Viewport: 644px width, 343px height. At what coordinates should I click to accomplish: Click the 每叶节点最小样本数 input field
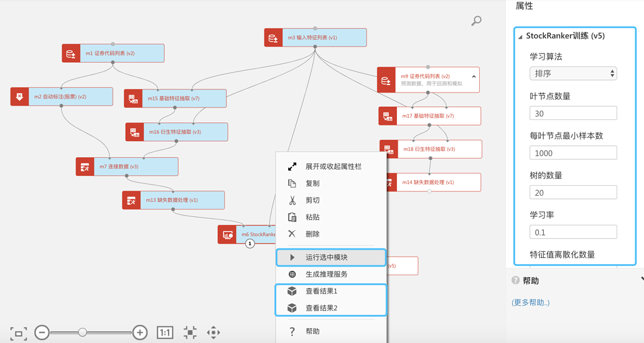click(x=573, y=153)
